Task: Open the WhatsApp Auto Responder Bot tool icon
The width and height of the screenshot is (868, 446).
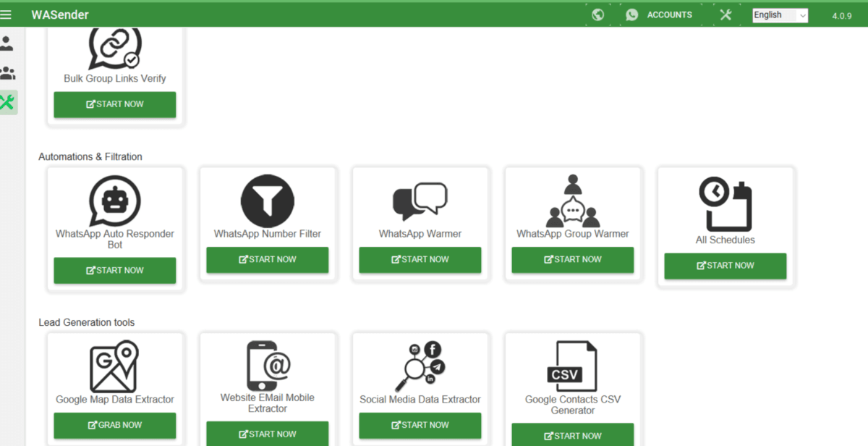Action: (114, 199)
